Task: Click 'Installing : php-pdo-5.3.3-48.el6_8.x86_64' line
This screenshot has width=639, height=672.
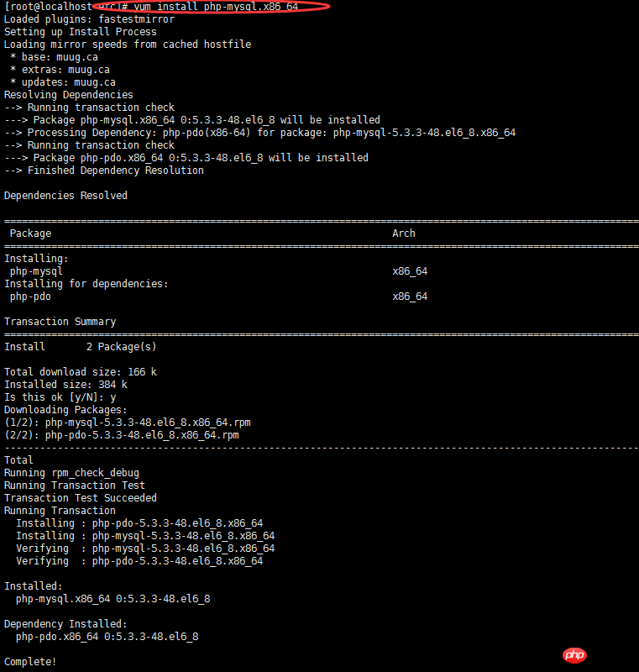Action: coord(139,523)
